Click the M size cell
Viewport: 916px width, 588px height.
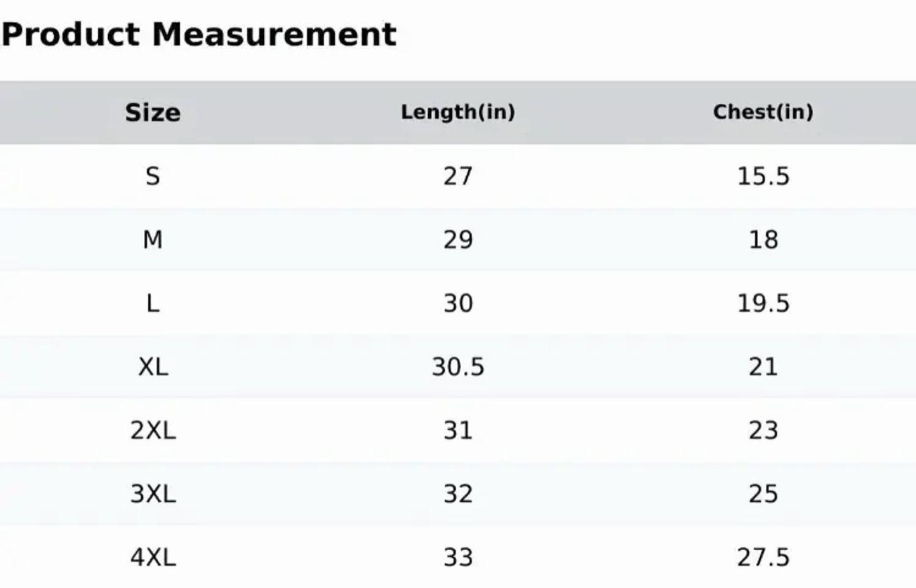click(152, 240)
